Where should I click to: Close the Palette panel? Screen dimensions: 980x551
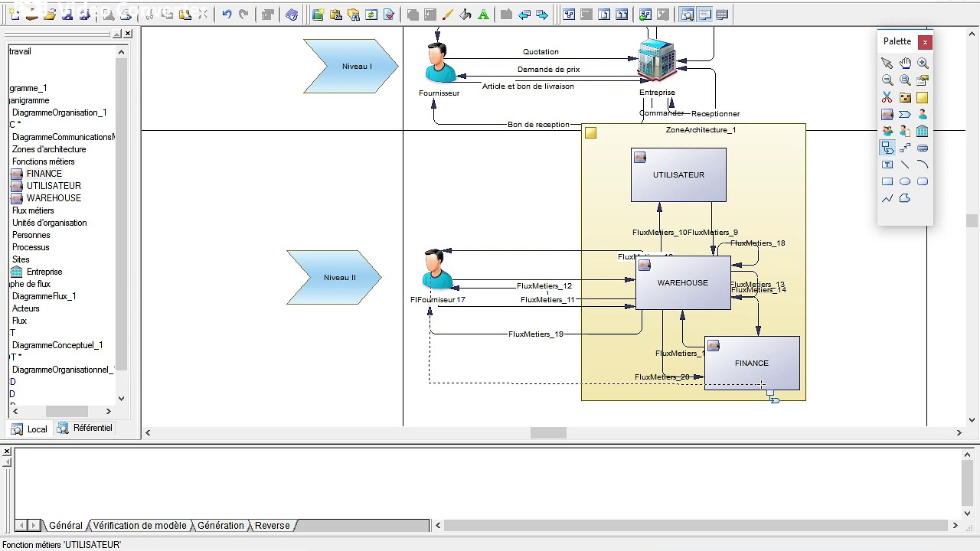pyautogui.click(x=925, y=42)
